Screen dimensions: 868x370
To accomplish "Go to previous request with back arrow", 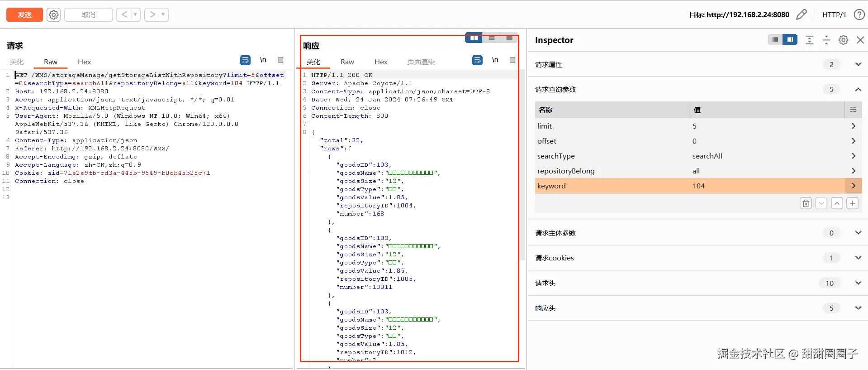I will tap(124, 14).
